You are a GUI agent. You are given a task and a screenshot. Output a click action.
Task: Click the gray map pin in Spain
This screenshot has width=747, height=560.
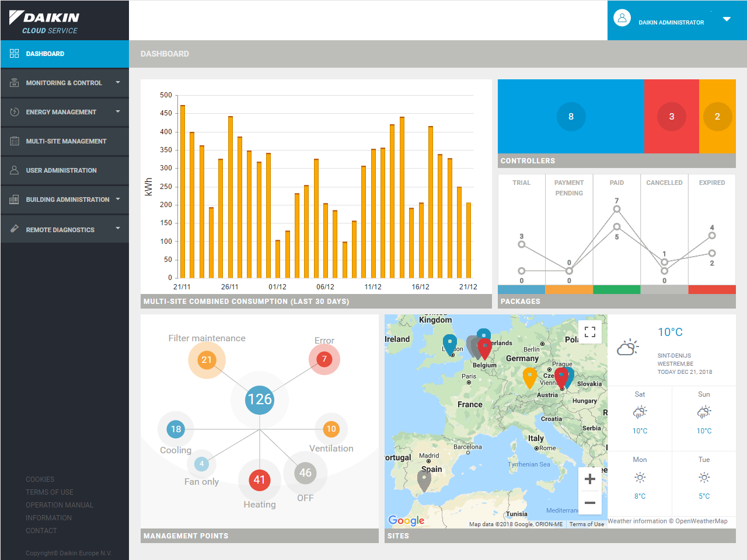(x=424, y=480)
